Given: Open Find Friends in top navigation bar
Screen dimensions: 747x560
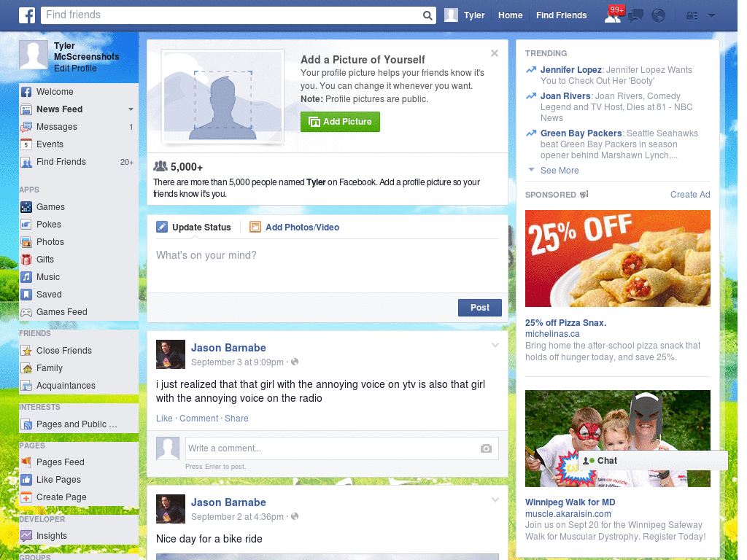Looking at the screenshot, I should 561,15.
